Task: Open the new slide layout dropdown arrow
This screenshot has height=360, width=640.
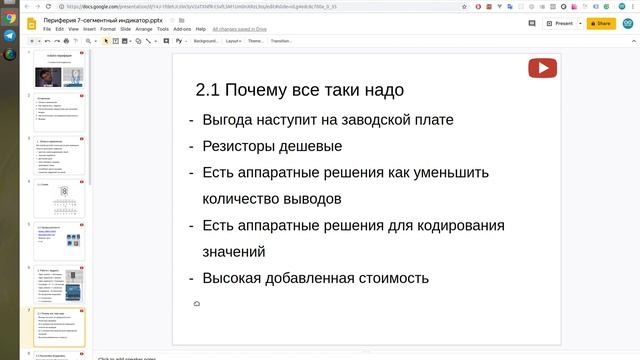Action: point(39,41)
